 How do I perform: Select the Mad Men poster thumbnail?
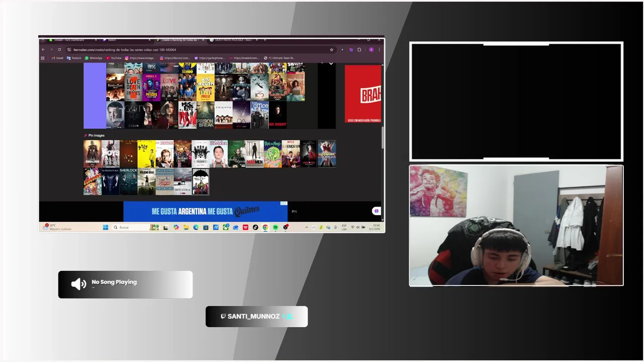(255, 154)
